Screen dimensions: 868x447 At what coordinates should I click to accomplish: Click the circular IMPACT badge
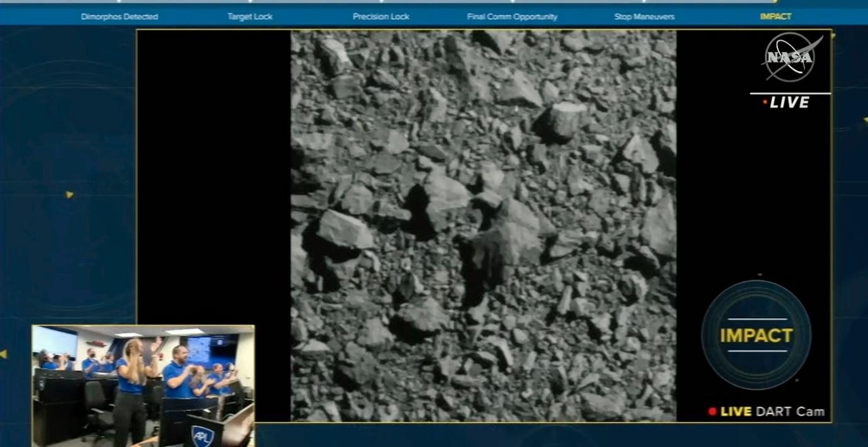756,335
